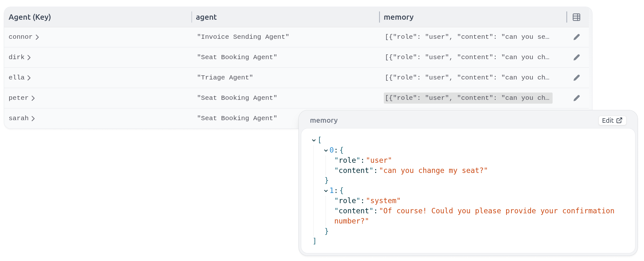The image size is (644, 261).
Task: Edit sarah's memory using the pencil icon
Action: [x=576, y=118]
